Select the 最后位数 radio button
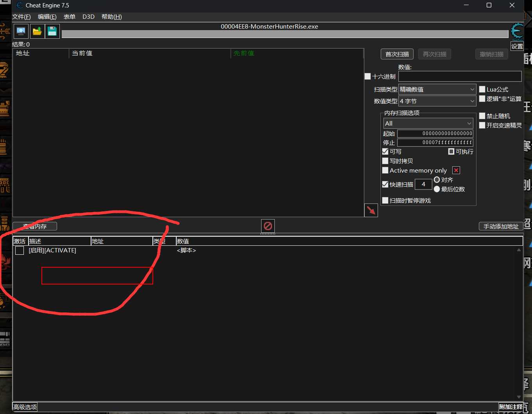 tap(437, 189)
